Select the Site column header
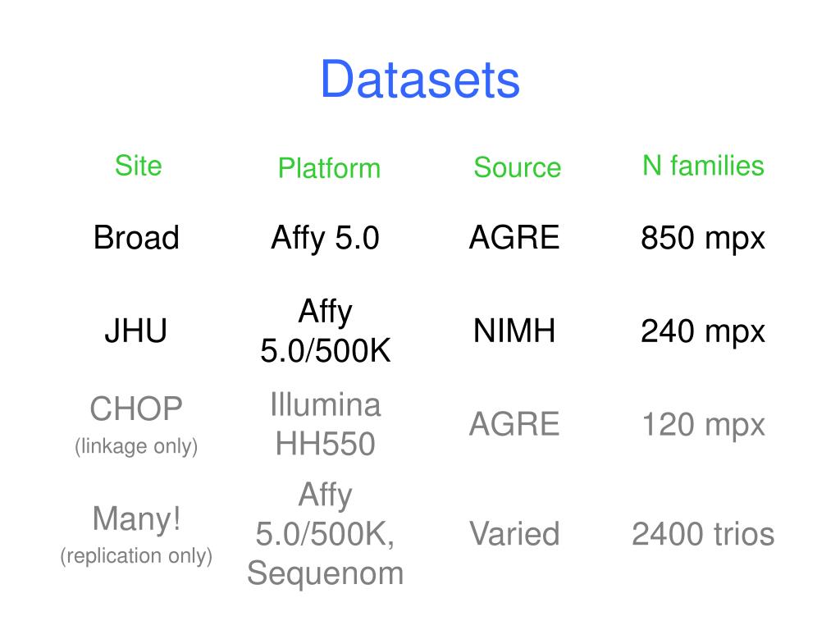840x630 pixels. tap(138, 166)
